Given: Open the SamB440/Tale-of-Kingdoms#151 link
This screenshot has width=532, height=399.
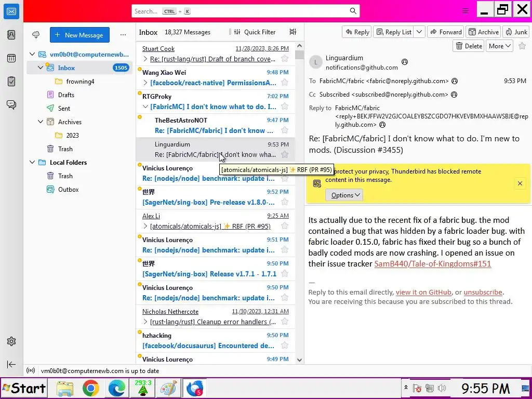Looking at the screenshot, I should point(433,263).
